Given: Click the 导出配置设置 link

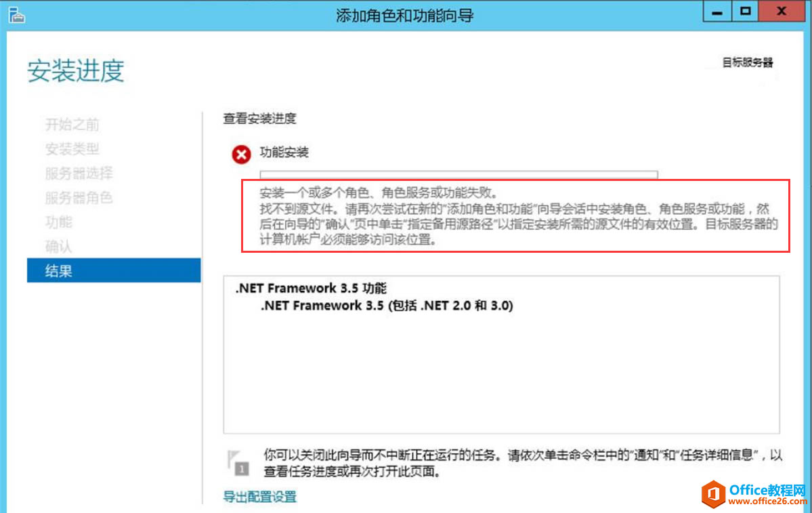Looking at the screenshot, I should point(259,497).
